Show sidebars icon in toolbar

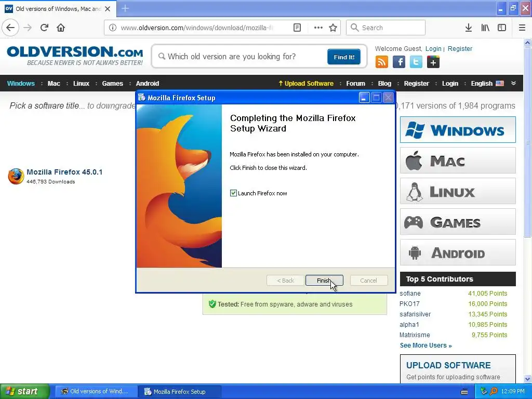coord(502,28)
